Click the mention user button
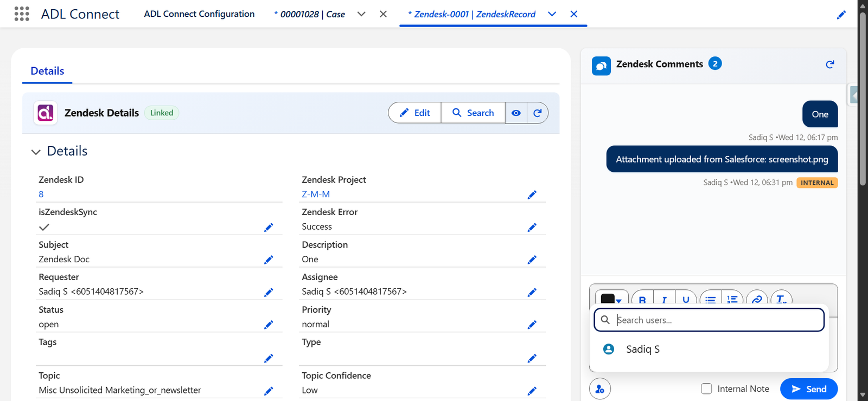Image resolution: width=868 pixels, height=401 pixels. click(x=600, y=389)
